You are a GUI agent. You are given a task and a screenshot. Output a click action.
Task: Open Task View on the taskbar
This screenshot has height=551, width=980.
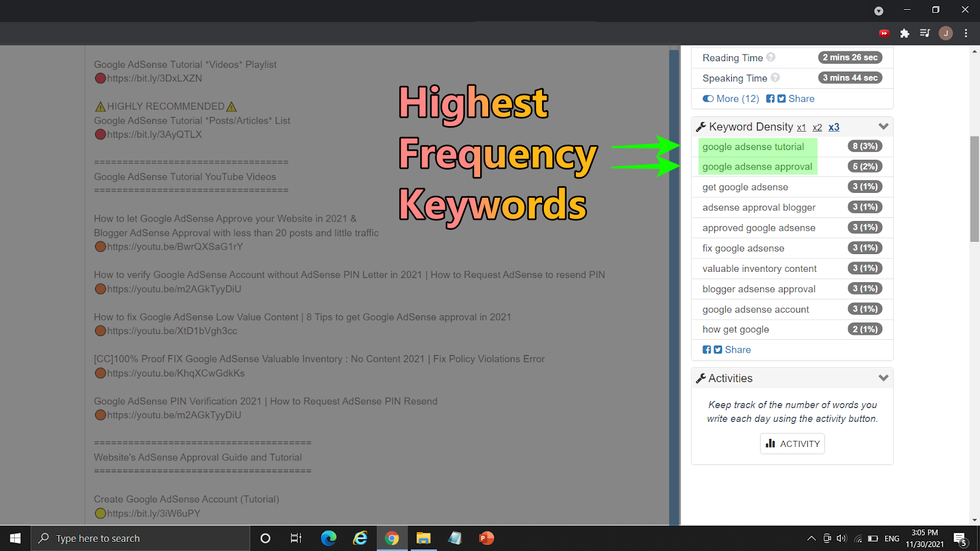[x=296, y=538]
